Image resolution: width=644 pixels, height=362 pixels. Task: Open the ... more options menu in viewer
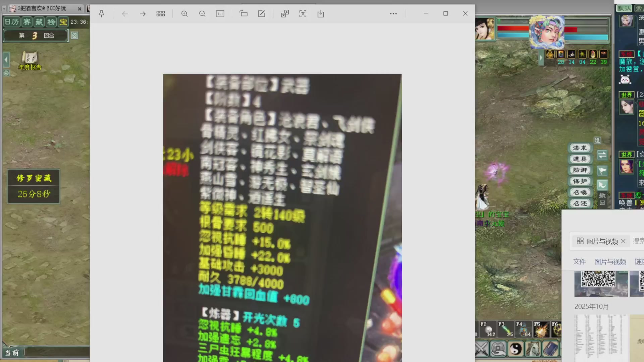(x=393, y=14)
